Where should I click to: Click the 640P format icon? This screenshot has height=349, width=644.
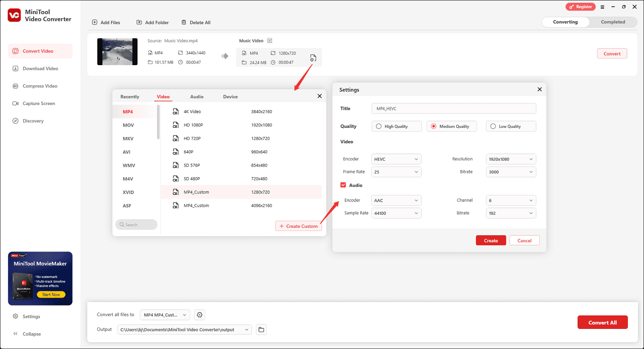pos(176,152)
